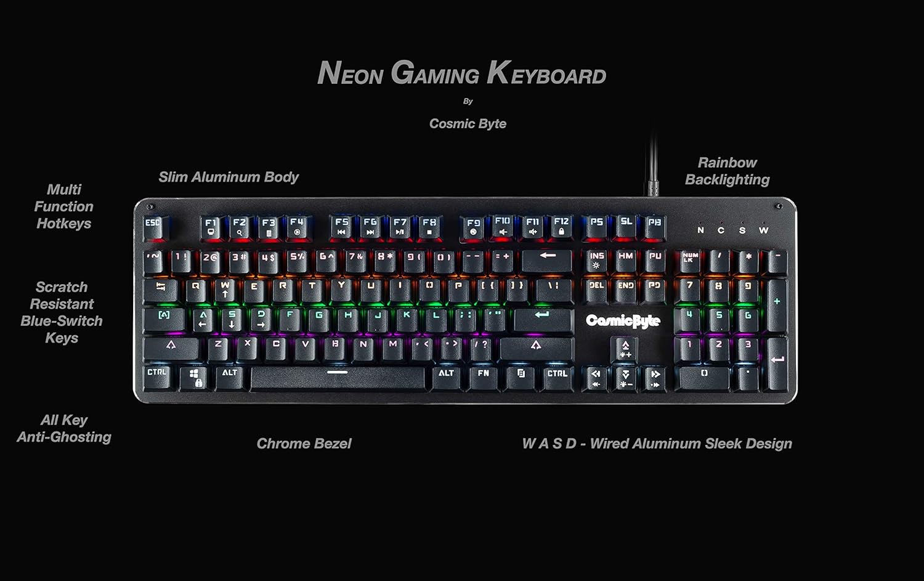Click the numpad 0 key
924x581 pixels.
click(704, 378)
